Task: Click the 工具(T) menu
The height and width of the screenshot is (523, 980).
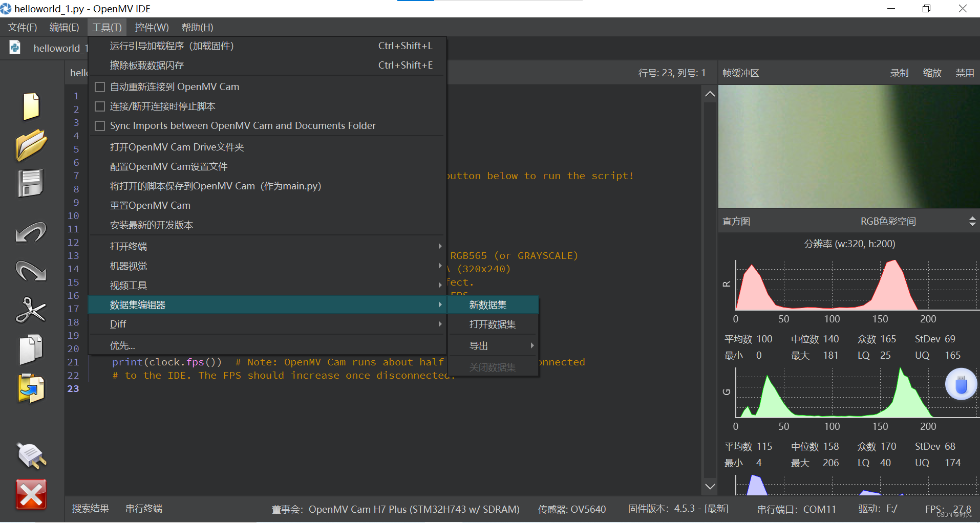Action: pos(106,28)
